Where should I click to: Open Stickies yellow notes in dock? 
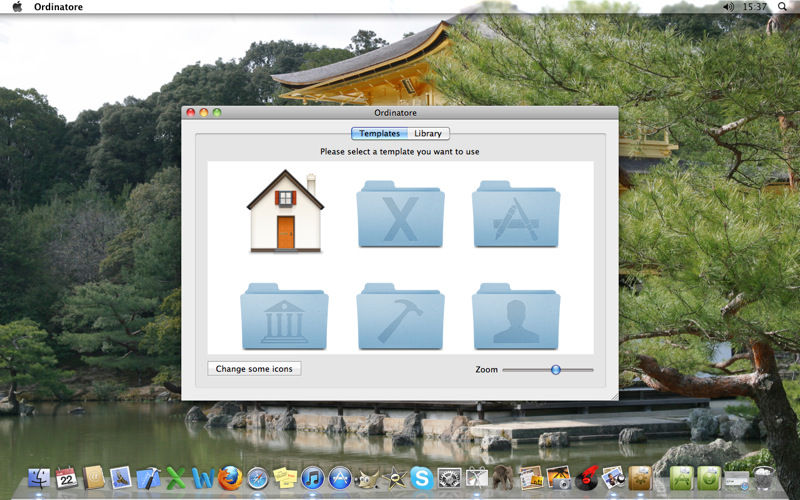(x=285, y=478)
